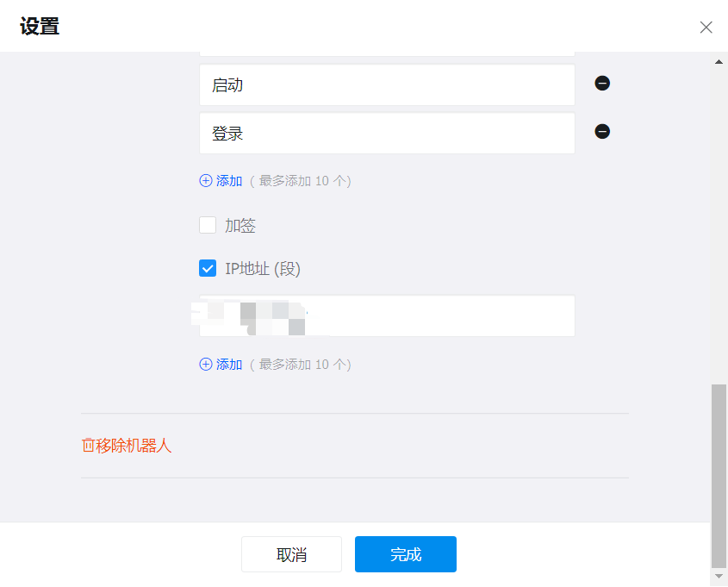Close the 设置 dialog with X
Image resolution: width=728 pixels, height=587 pixels.
[706, 28]
